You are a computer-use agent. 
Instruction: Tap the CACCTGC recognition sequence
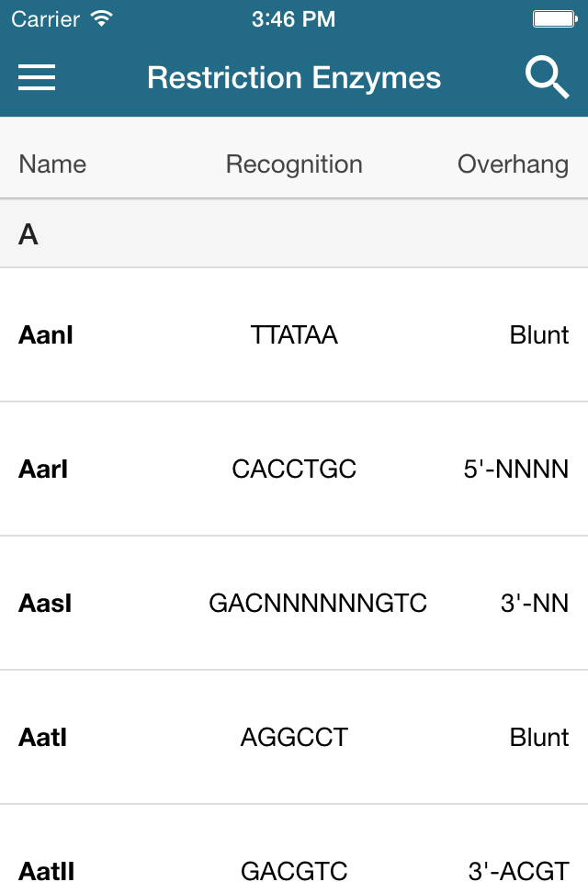(294, 469)
